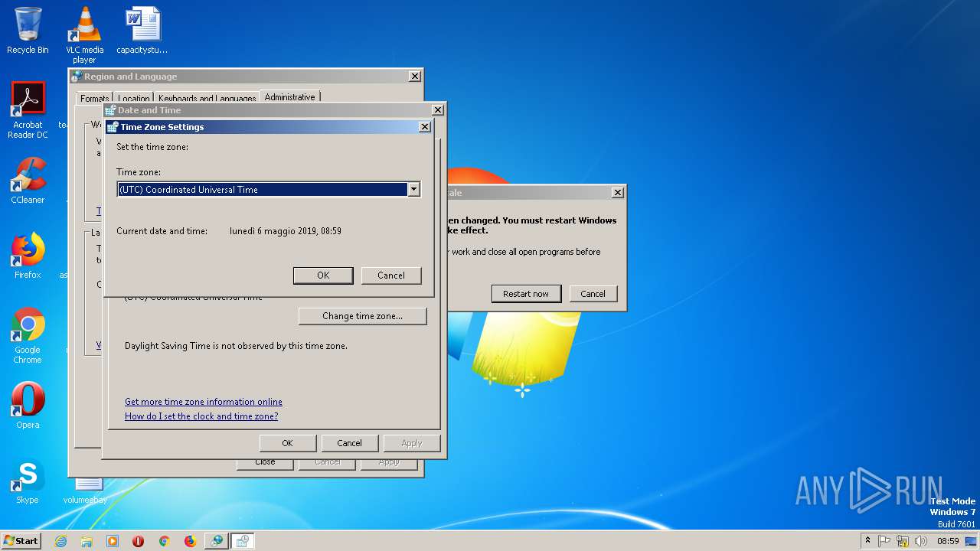Cancel the restart prompt dialog
980x551 pixels.
593,294
